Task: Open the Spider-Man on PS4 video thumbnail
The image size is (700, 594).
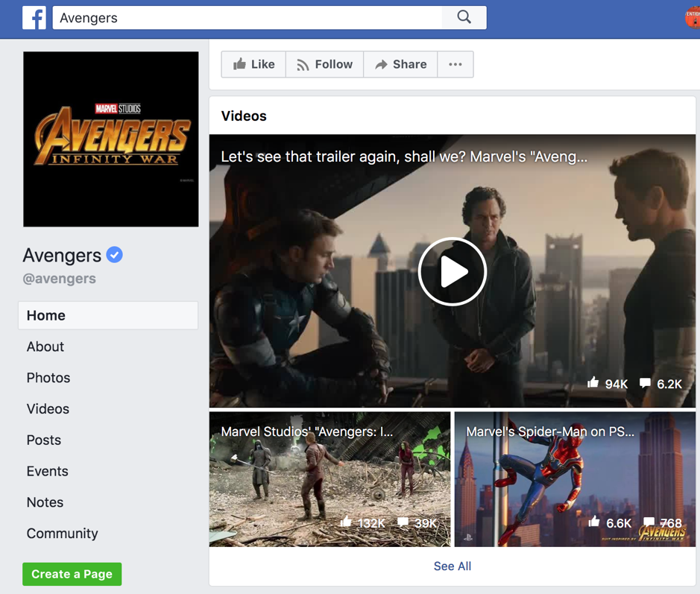Action: coord(574,477)
